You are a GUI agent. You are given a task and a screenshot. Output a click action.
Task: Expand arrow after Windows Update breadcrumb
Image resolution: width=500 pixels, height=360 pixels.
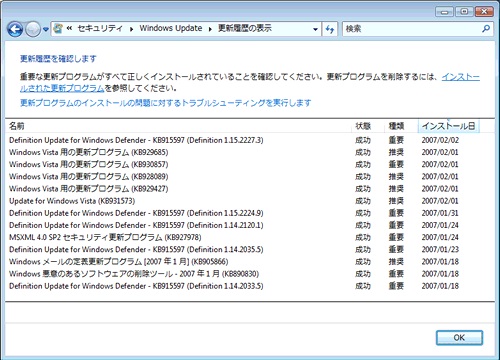[x=210, y=29]
